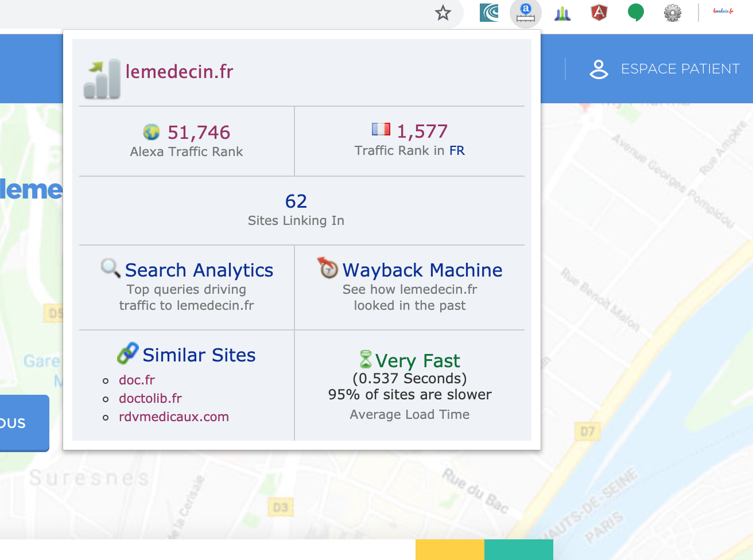Click the Alexa bar chart logo icon
This screenshot has height=560, width=753.
(x=102, y=79)
